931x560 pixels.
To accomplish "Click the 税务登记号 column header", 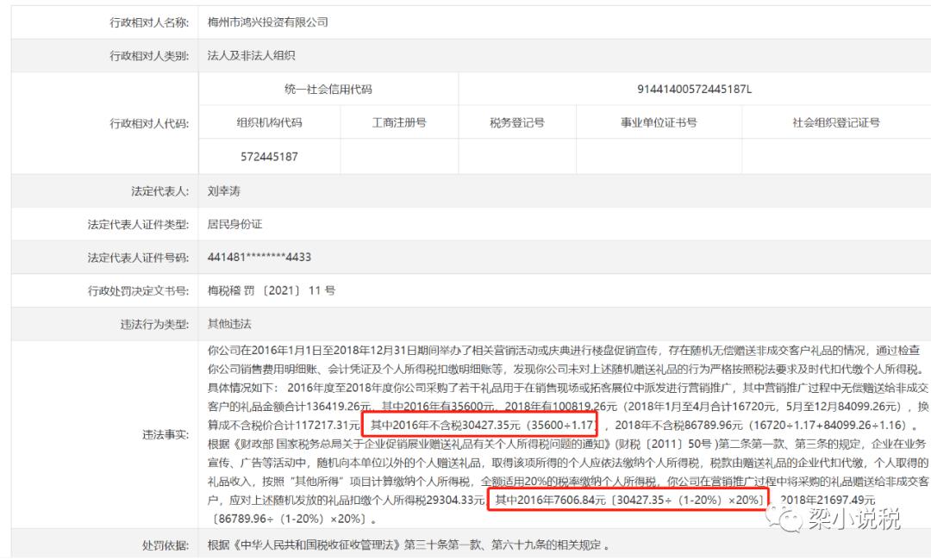I will pyautogui.click(x=517, y=123).
